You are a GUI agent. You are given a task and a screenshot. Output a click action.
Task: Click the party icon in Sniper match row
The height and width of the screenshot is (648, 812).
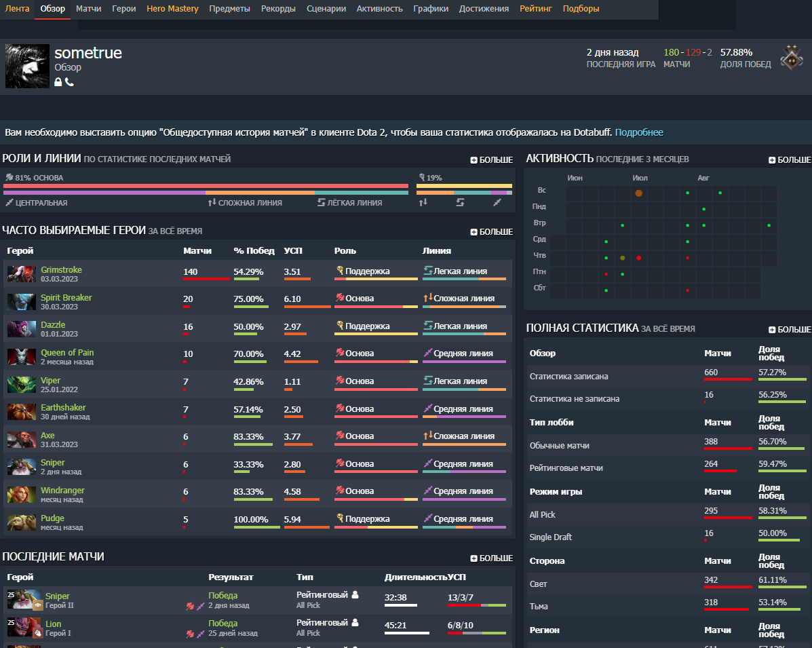[x=355, y=594]
